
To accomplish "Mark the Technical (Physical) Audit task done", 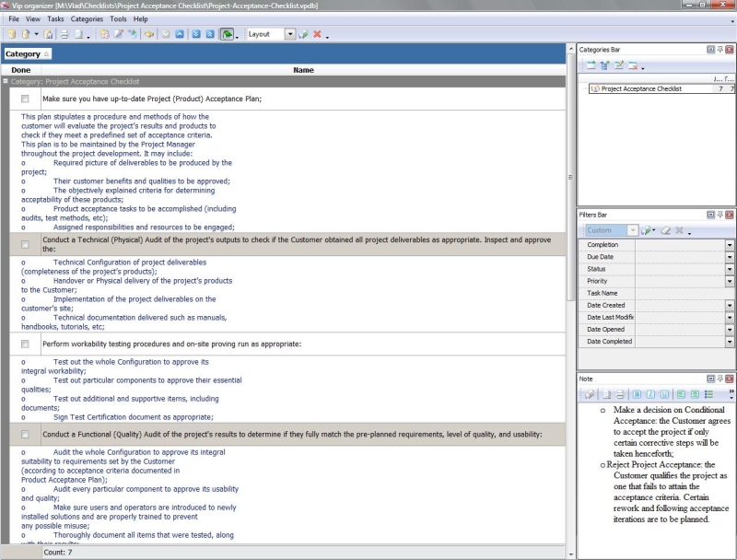I will (25, 244).
